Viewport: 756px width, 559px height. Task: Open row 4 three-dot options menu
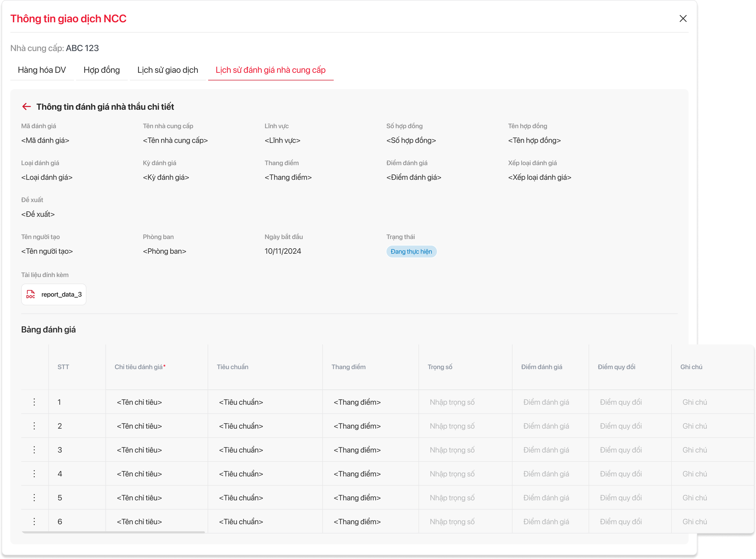pos(34,474)
